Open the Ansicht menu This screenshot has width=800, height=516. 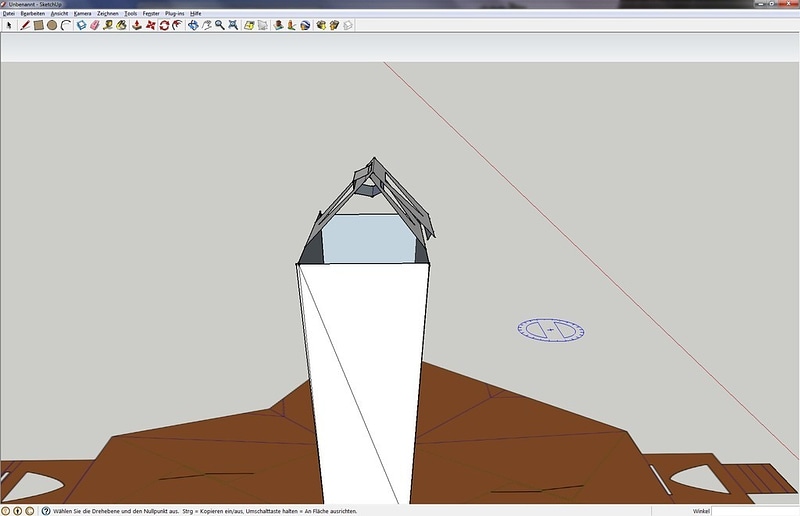(x=59, y=13)
